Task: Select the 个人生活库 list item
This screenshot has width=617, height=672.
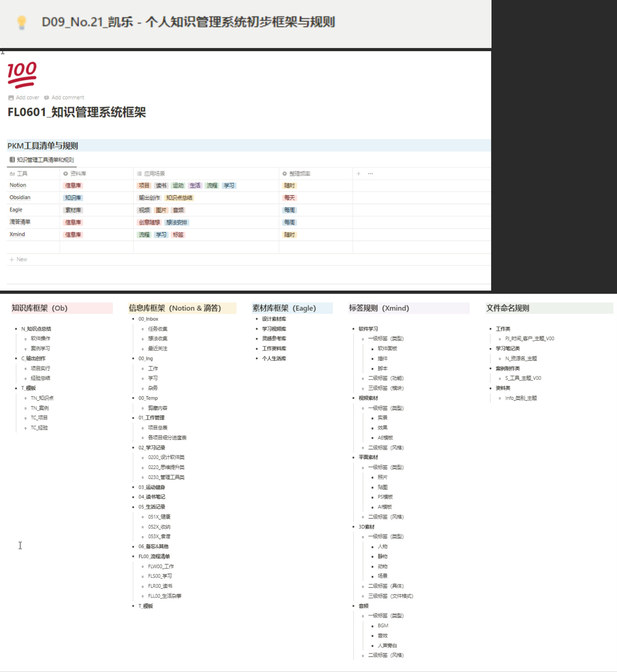Action: tap(274, 358)
